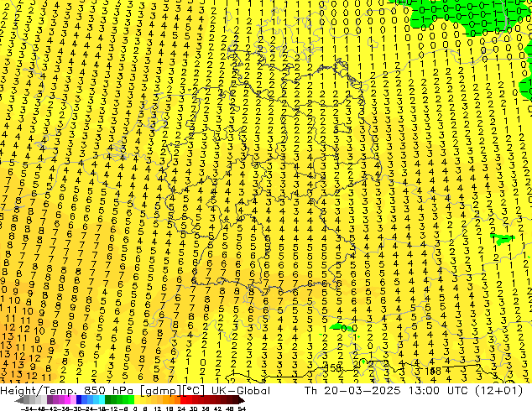532x411 pixels.
Task: Click the bright yellow segment above 0
Action: coord(137,400)
